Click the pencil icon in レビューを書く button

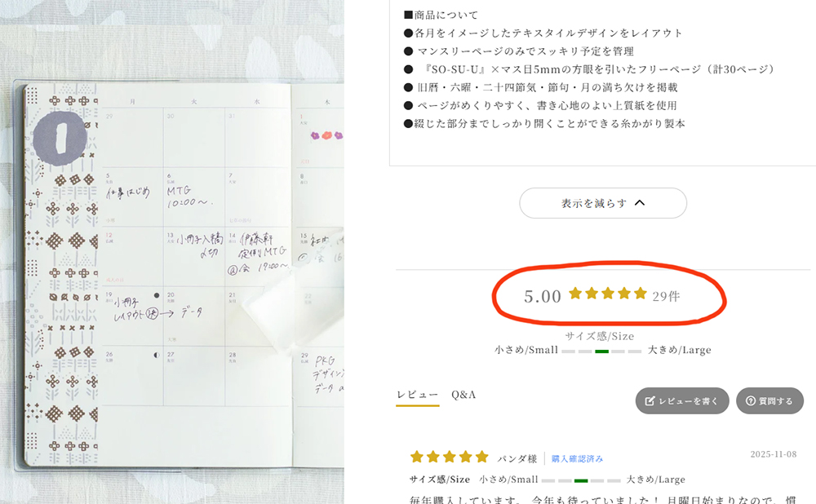650,401
